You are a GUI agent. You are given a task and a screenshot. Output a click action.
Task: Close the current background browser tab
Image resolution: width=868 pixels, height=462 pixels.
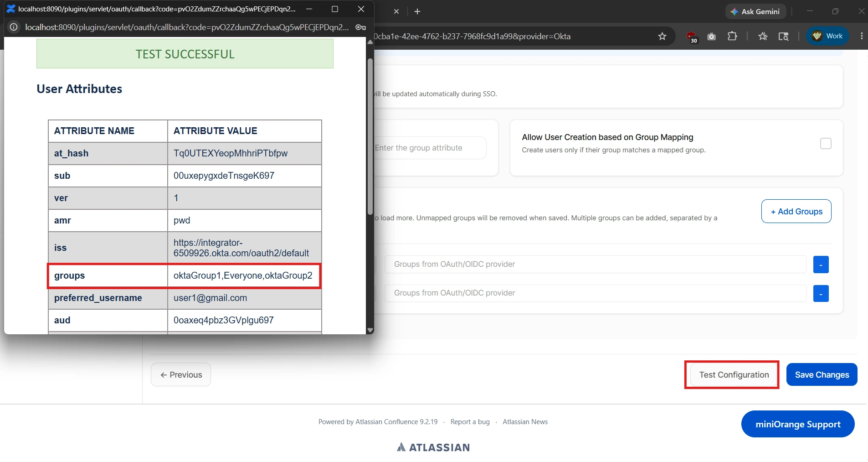click(396, 11)
